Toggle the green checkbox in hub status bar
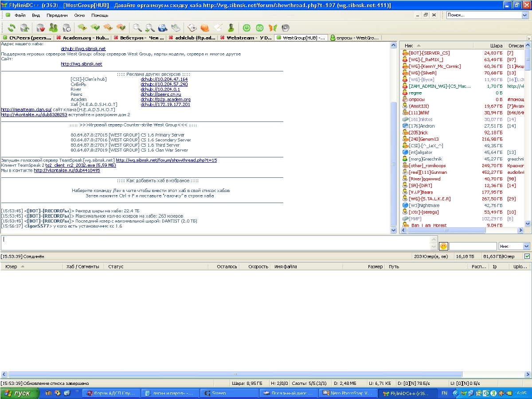The height and width of the screenshot is (399, 532). coord(527,256)
